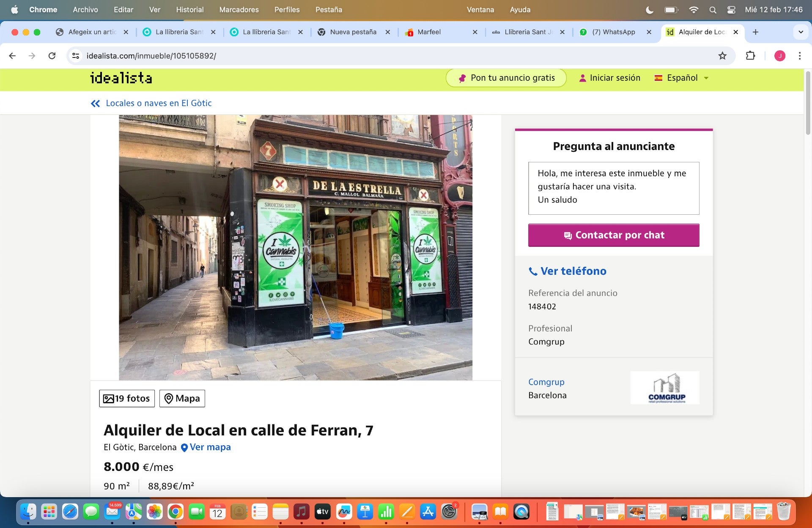Open Mail from the Dock

tap(112, 512)
